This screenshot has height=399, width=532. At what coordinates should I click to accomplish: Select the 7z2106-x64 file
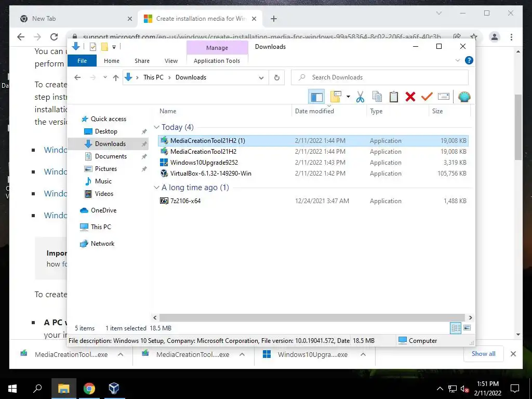(x=313, y=201)
